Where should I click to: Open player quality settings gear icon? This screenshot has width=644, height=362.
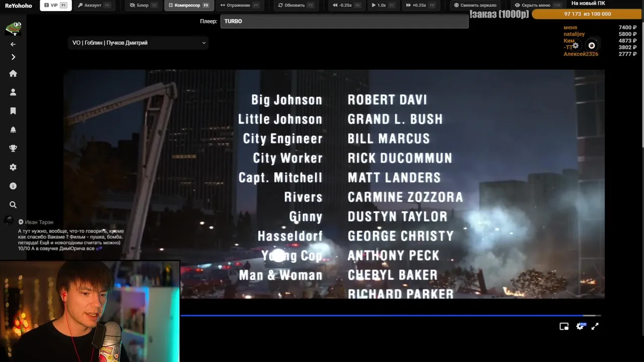coord(580,326)
